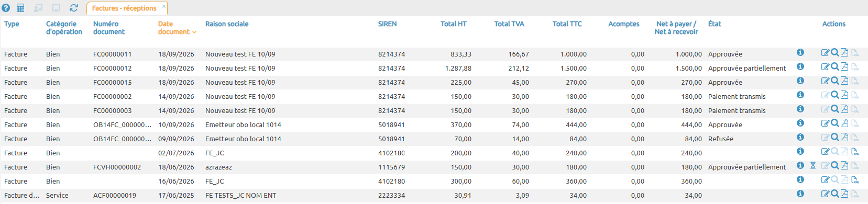868x204 pixels.
Task: Download XML of the 360,00 FE_JC invoice
Action: point(855,179)
